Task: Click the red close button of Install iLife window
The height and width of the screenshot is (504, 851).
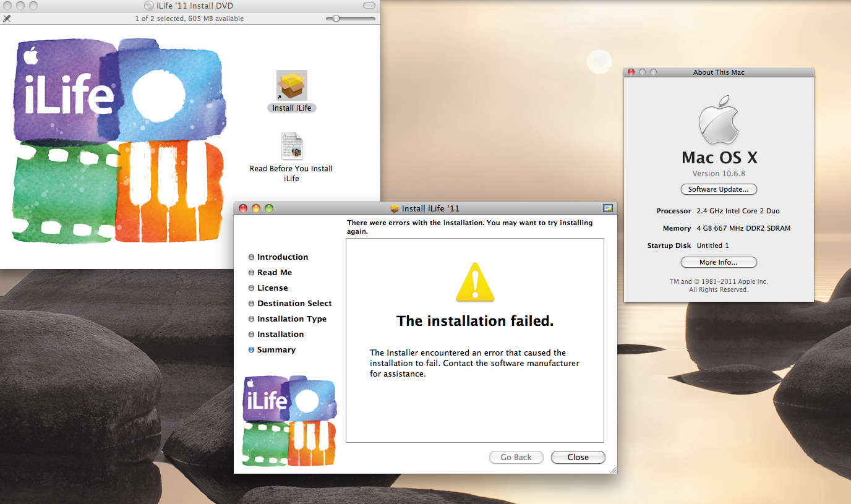Action: [x=243, y=208]
